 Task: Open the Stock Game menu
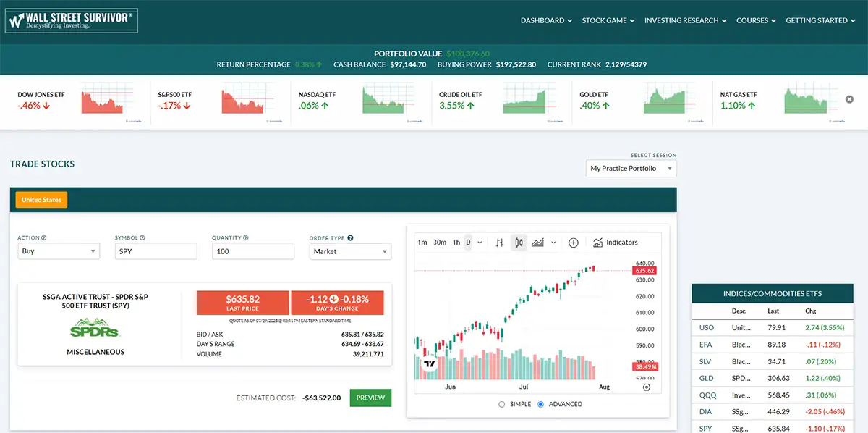(608, 20)
